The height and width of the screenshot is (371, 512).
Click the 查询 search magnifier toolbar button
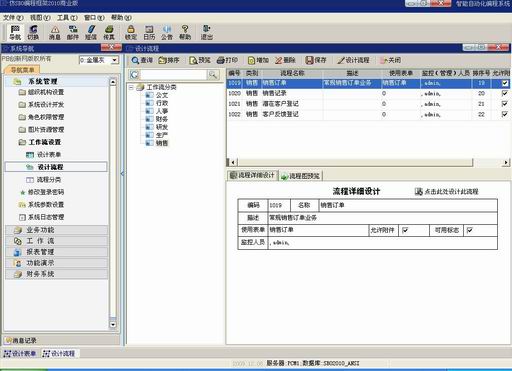pos(142,60)
